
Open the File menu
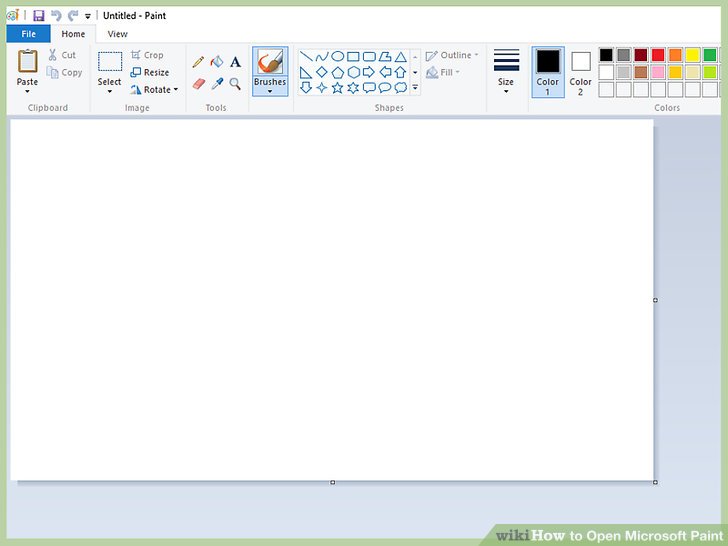(x=28, y=34)
